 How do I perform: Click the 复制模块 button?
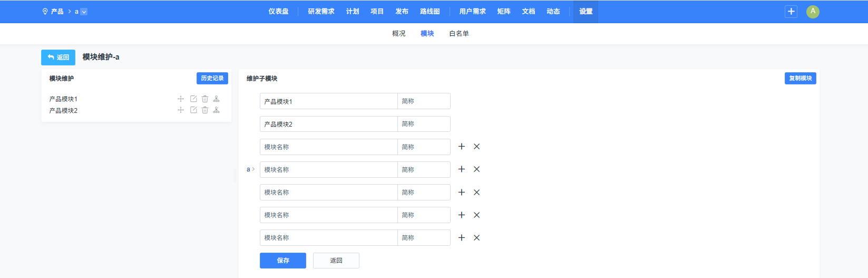801,78
